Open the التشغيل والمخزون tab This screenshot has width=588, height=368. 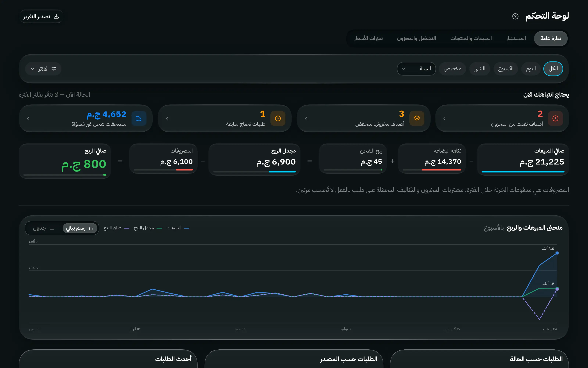point(416,38)
